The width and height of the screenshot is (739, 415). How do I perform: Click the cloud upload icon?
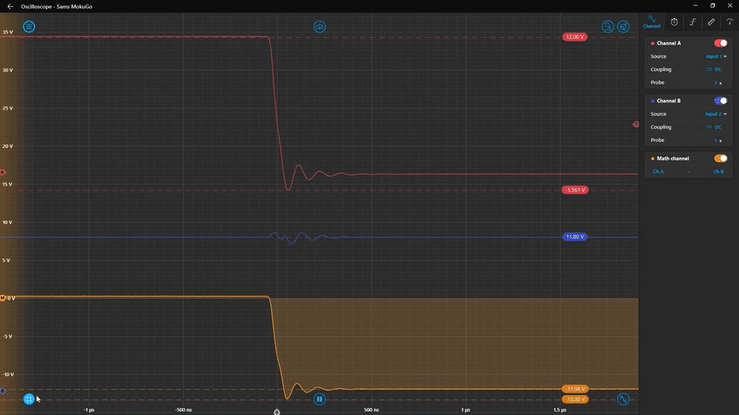[319, 27]
